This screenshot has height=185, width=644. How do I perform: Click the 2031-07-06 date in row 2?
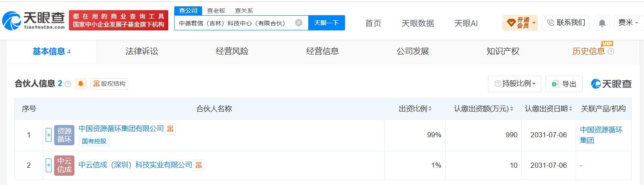pos(548,165)
